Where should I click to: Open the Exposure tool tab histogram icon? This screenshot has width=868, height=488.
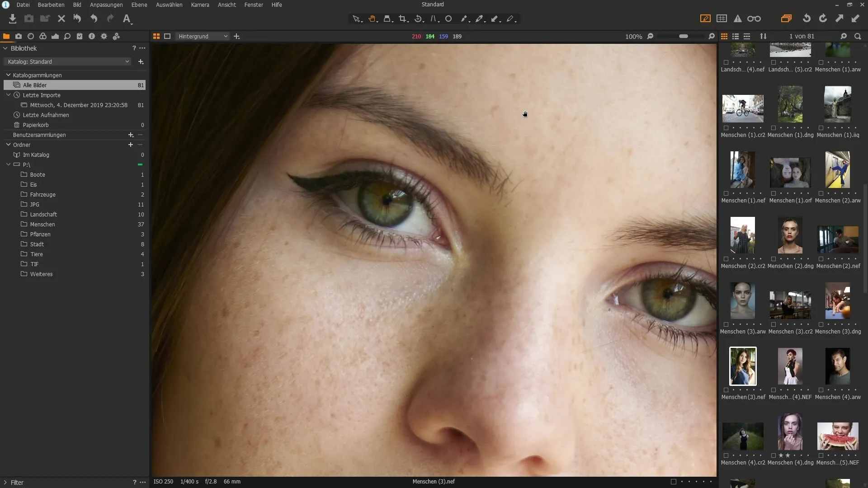(x=55, y=36)
